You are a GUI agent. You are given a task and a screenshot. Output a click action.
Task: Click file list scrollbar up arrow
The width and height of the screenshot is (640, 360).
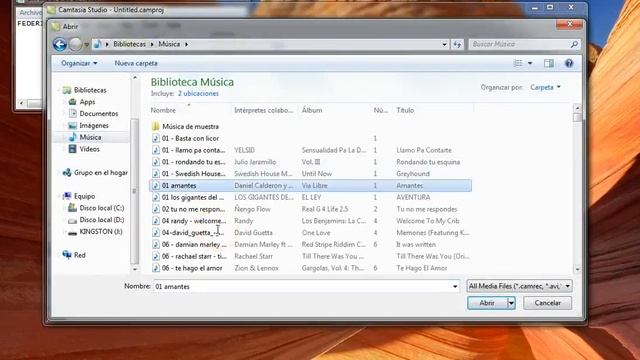point(577,108)
